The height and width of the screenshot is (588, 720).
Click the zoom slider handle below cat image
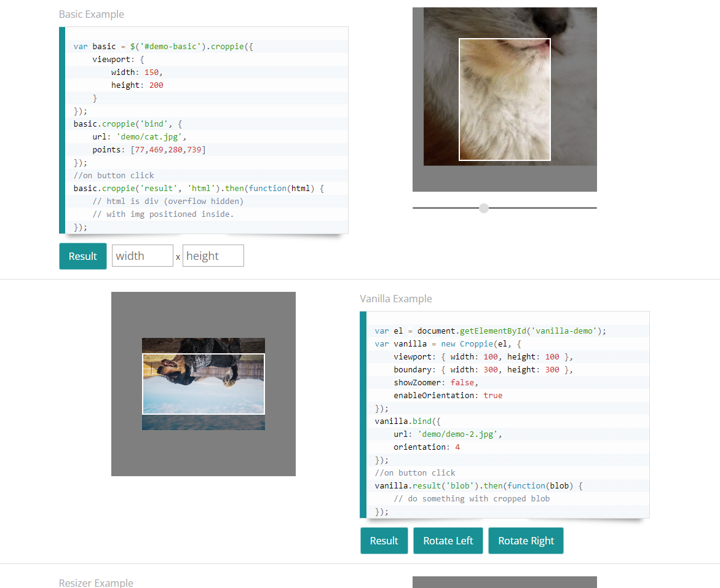pos(484,208)
